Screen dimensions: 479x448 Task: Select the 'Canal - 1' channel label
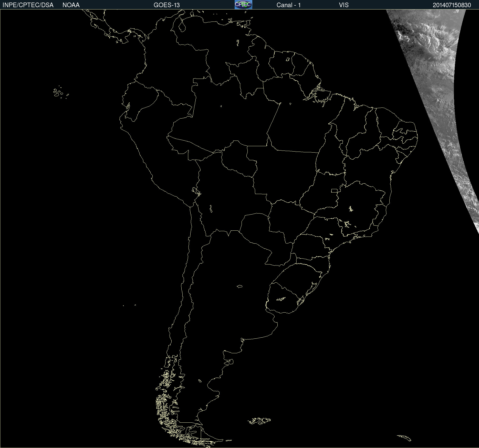(x=289, y=5)
